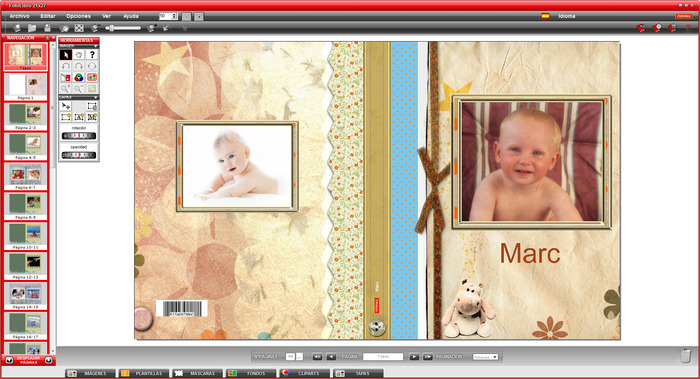Select the arrow pointer tool

coord(66,55)
